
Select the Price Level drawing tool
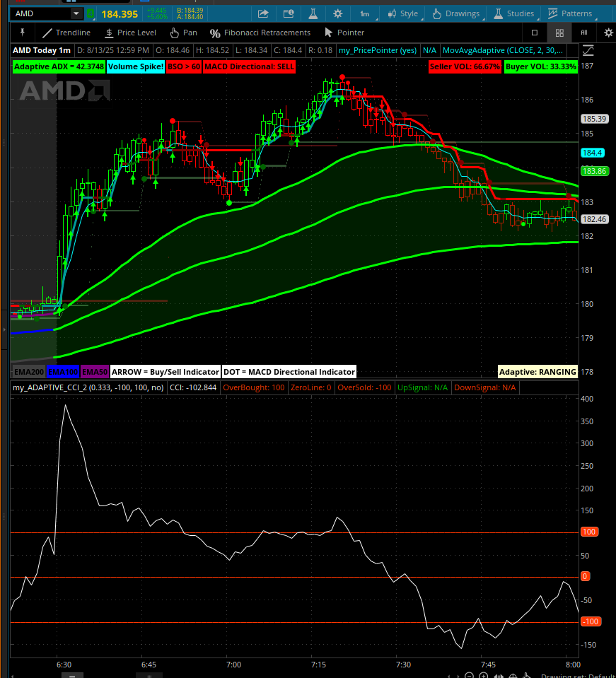[130, 33]
